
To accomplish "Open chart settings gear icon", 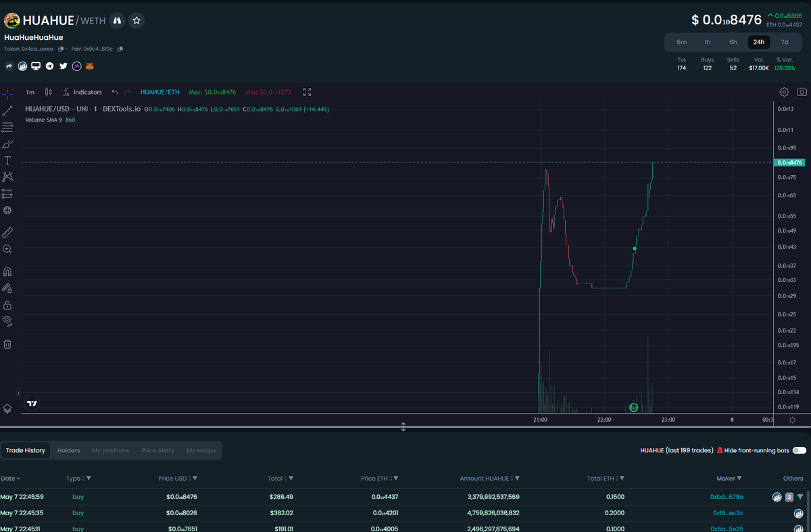I will pos(784,92).
